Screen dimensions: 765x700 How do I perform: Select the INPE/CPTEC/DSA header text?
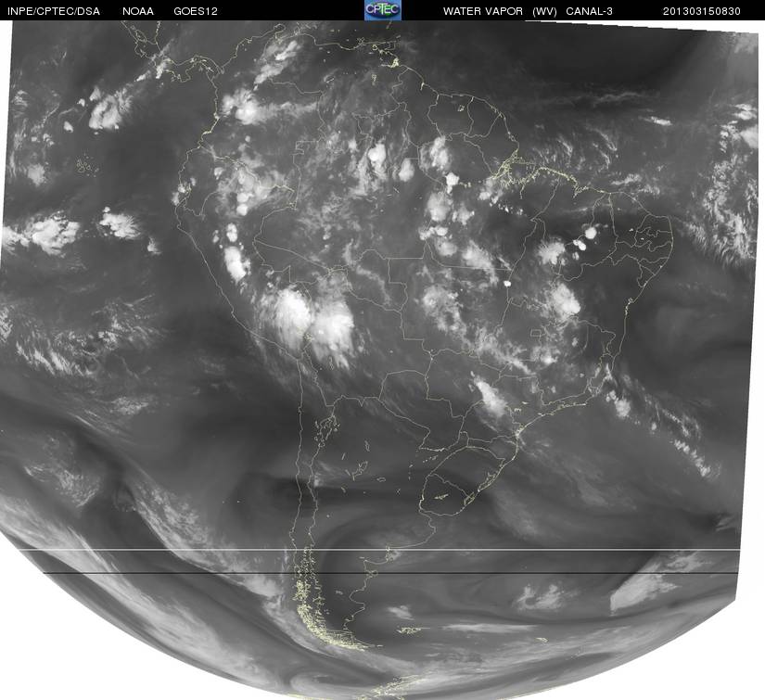tap(54, 11)
